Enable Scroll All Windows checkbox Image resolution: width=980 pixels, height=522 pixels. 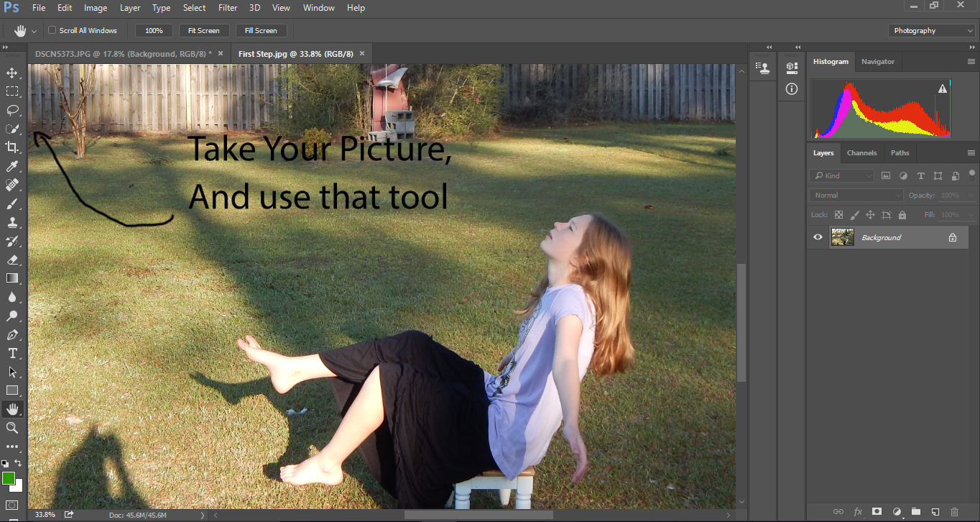(52, 30)
